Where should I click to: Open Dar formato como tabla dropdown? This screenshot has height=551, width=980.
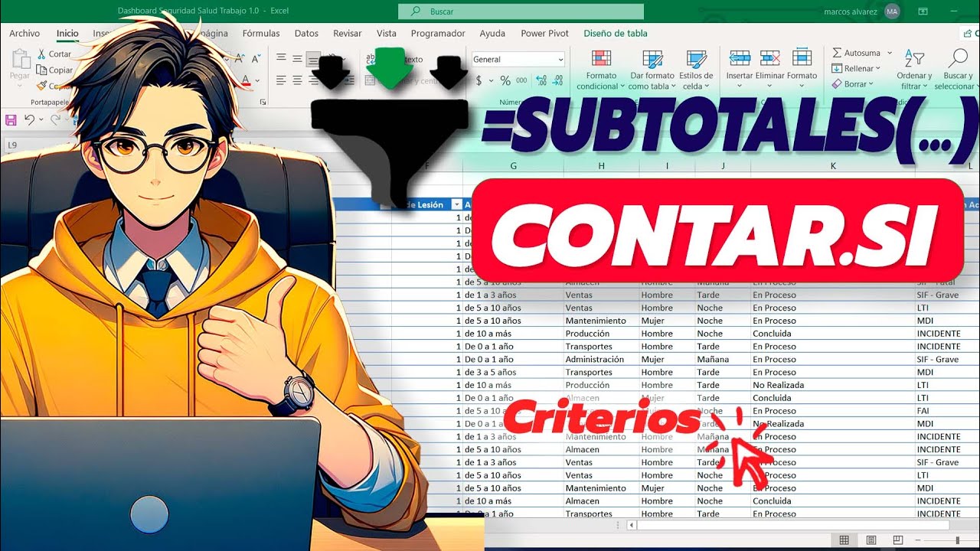[x=652, y=70]
